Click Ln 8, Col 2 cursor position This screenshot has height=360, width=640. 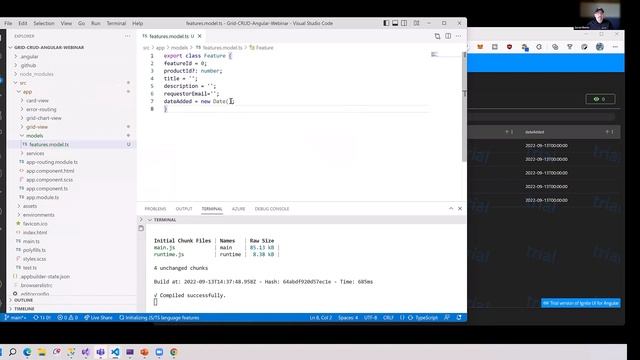[x=320, y=318]
